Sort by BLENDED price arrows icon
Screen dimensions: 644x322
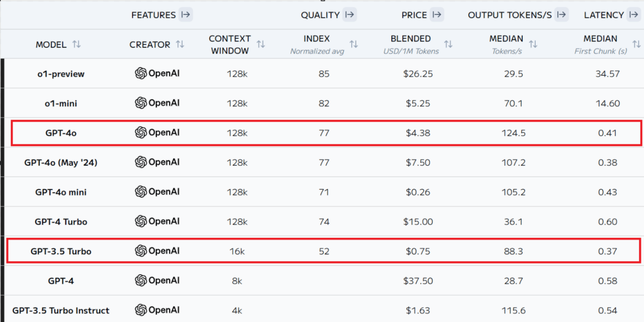(448, 44)
